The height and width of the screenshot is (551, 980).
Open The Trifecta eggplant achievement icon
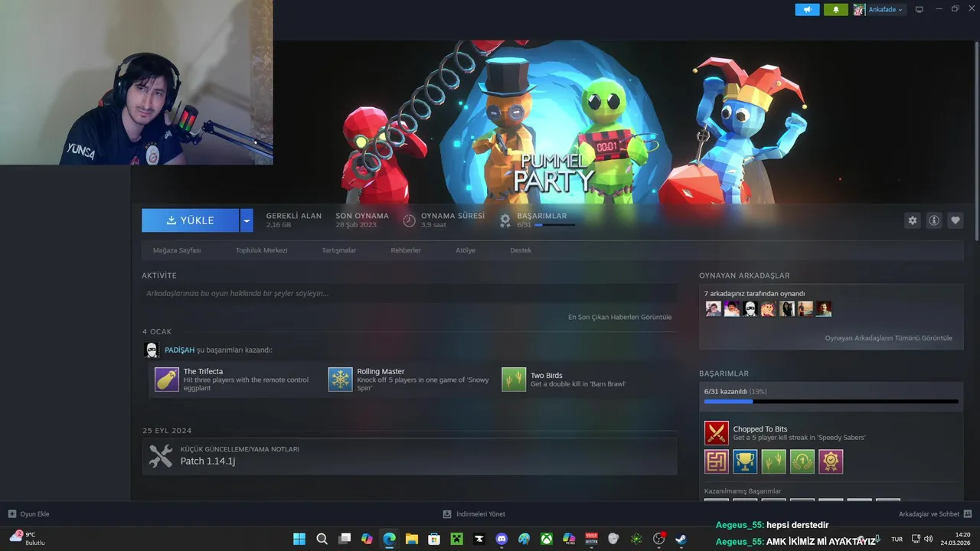(167, 380)
